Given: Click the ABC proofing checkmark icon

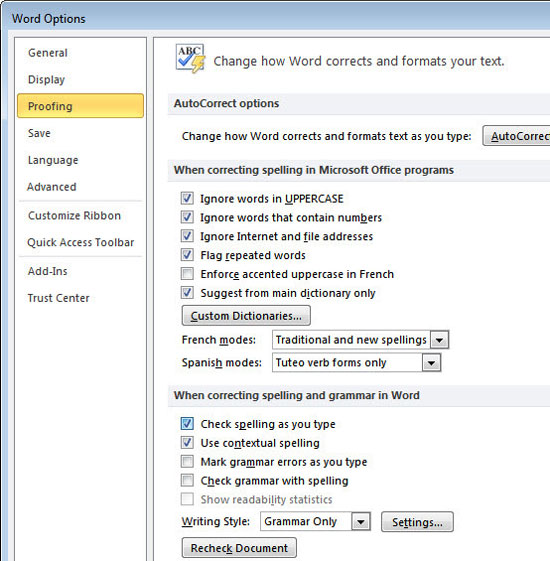Looking at the screenshot, I should point(190,58).
